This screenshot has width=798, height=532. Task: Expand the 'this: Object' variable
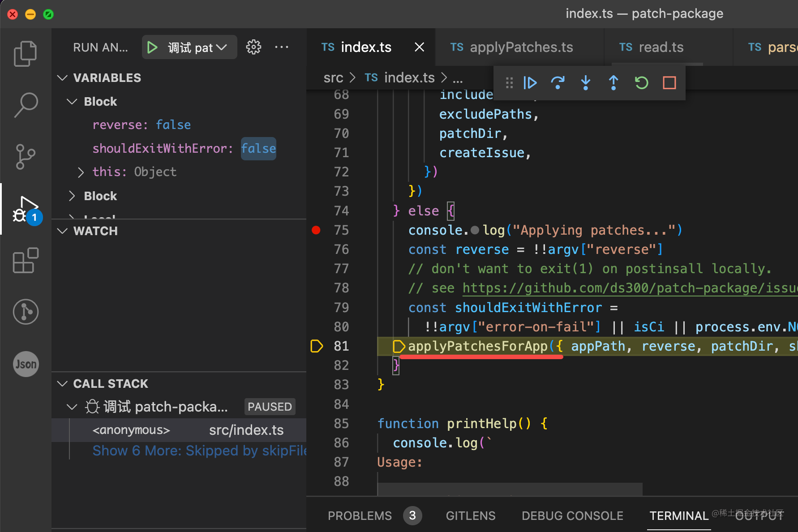point(81,172)
